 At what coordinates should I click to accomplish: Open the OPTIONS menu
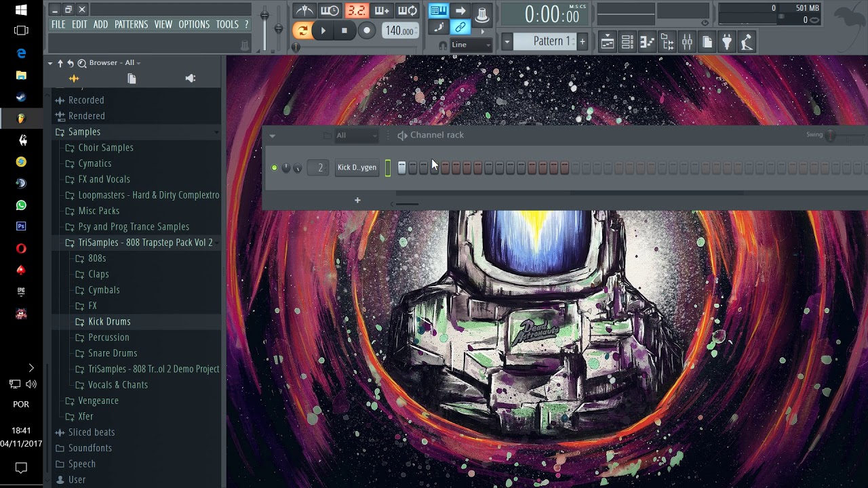pyautogui.click(x=194, y=24)
